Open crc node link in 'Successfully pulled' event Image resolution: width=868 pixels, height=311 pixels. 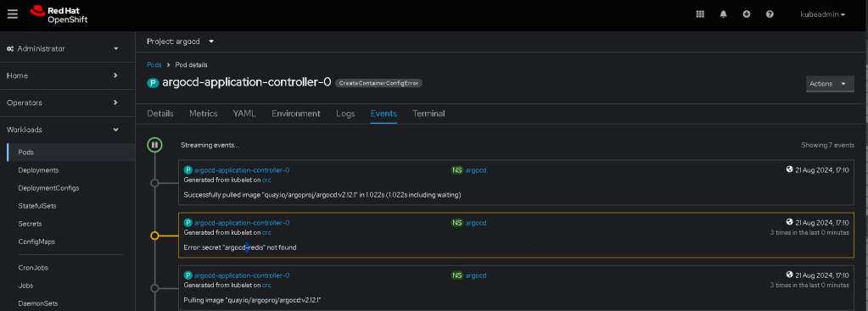coord(266,180)
